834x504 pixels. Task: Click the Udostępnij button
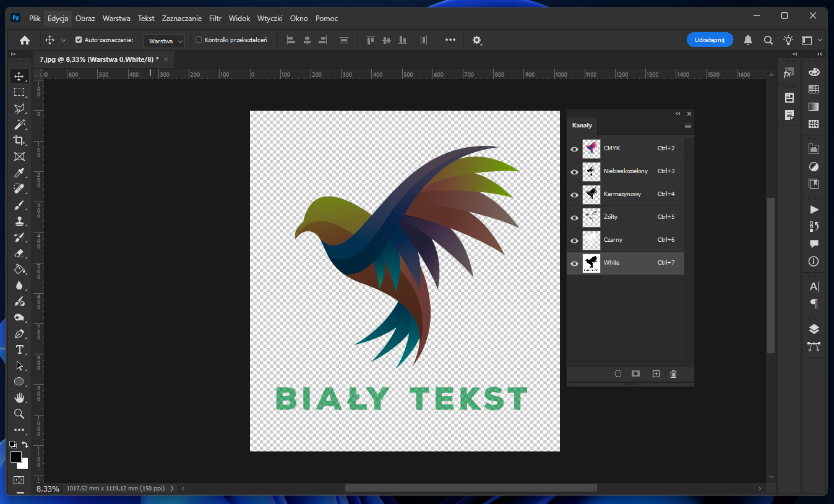710,40
